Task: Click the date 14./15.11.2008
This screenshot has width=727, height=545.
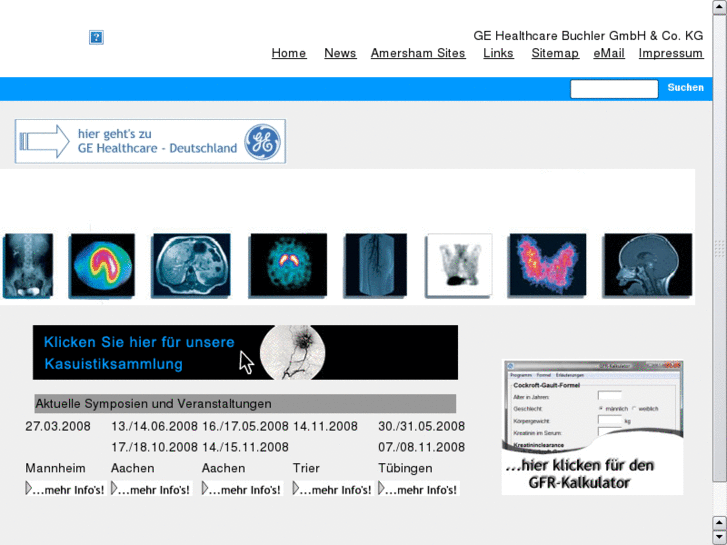Action: pos(245,447)
